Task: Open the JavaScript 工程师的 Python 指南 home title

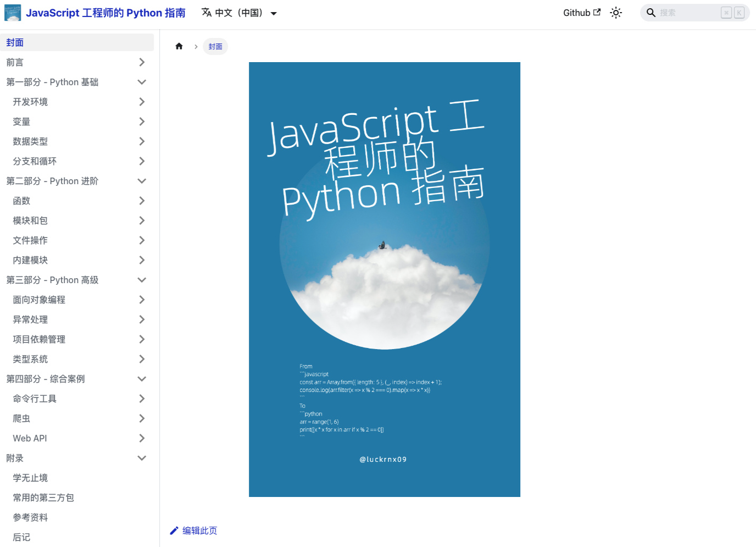Action: pos(105,13)
